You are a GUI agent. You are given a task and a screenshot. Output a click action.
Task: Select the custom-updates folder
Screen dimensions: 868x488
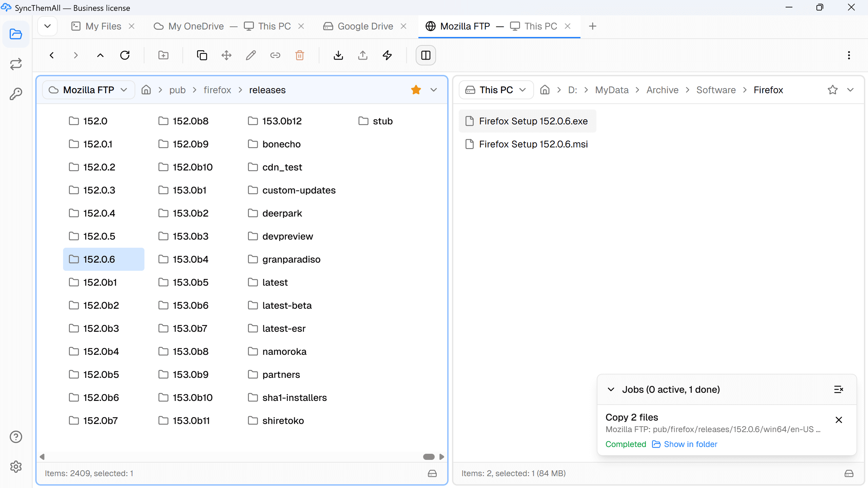point(292,190)
